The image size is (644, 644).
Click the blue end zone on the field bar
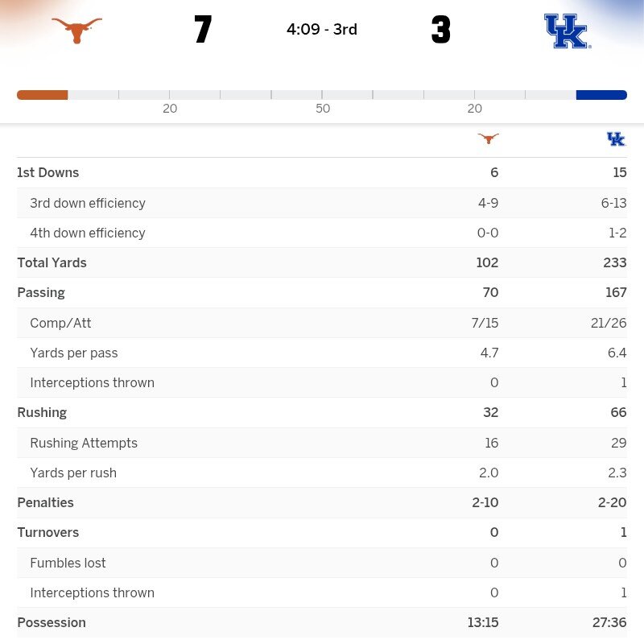pyautogui.click(x=601, y=95)
